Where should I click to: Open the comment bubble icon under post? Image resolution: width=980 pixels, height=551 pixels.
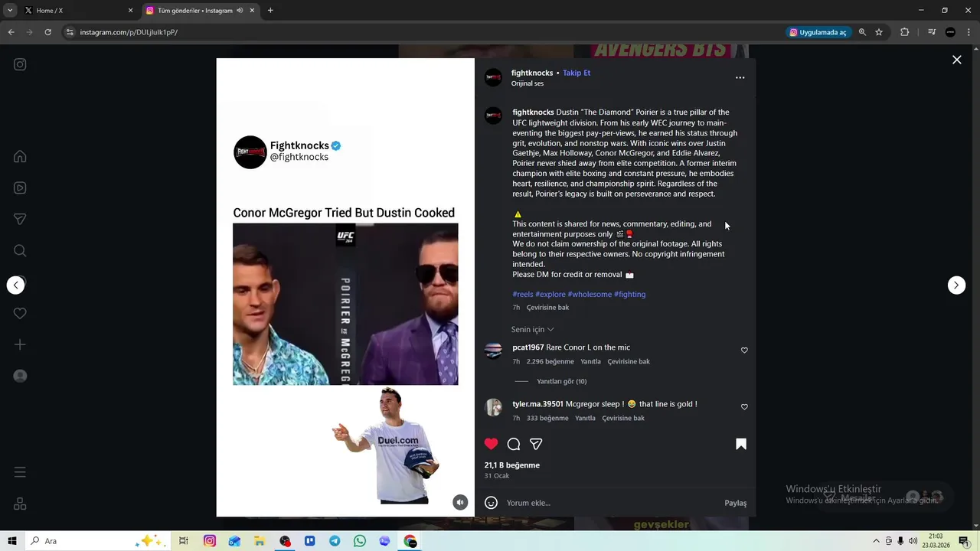514,444
